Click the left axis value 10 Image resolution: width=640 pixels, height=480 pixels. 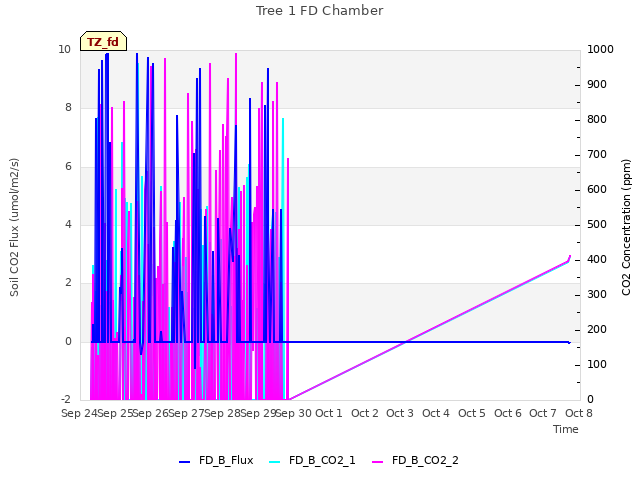point(64,49)
